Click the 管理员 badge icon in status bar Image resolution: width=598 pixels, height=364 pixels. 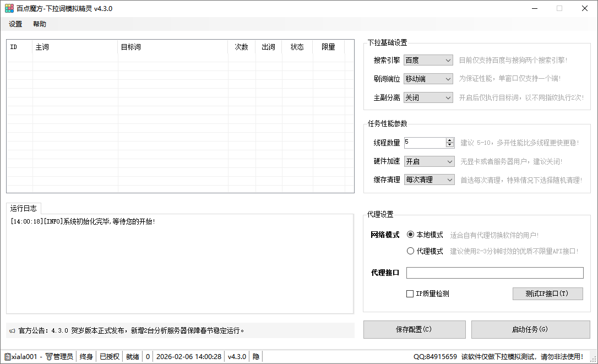(49, 357)
